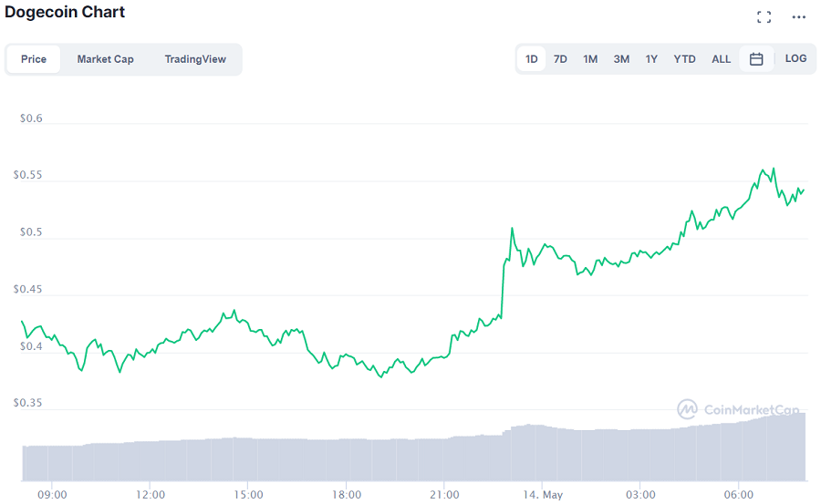Open the calendar date range picker
This screenshot has width=821, height=504.
click(x=756, y=58)
